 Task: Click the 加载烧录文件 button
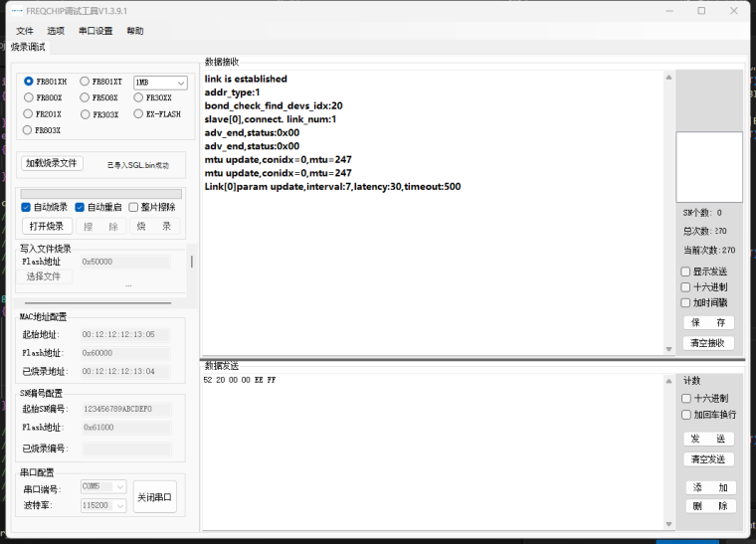click(52, 163)
